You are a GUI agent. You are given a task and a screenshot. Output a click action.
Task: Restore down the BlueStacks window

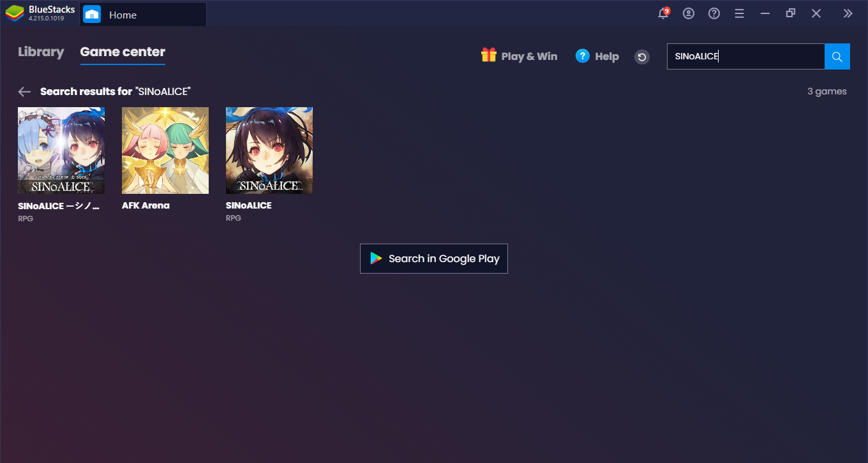pos(791,13)
